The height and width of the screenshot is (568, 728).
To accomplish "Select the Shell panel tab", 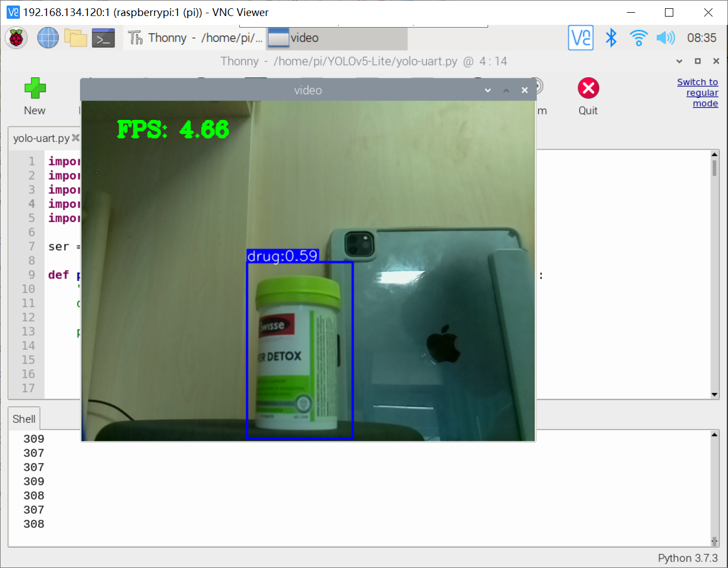I will pyautogui.click(x=24, y=419).
